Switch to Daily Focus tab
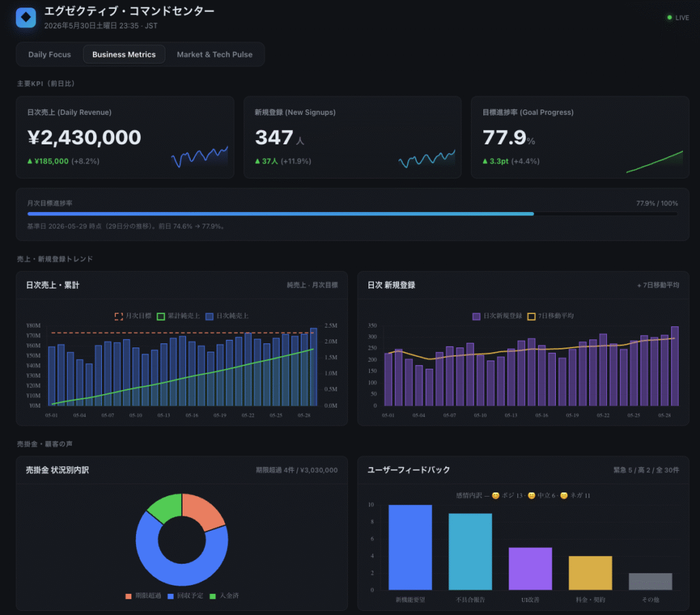The width and height of the screenshot is (700, 615). [49, 55]
